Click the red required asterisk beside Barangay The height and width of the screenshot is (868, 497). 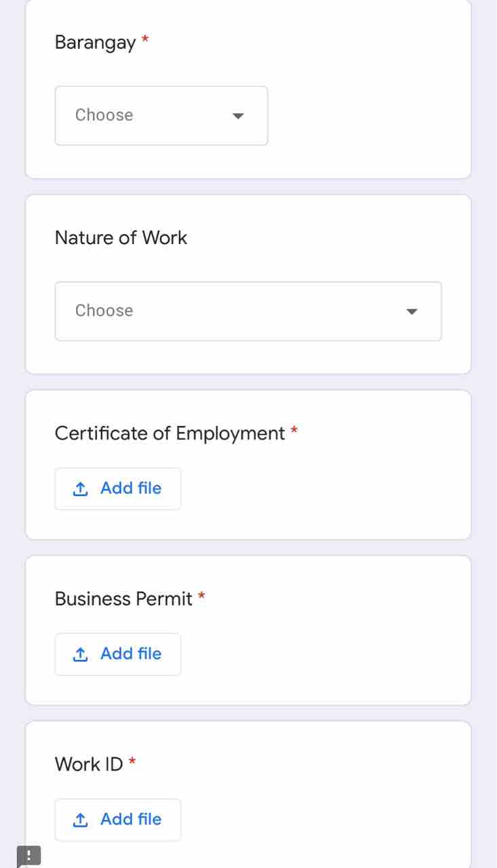click(x=145, y=40)
